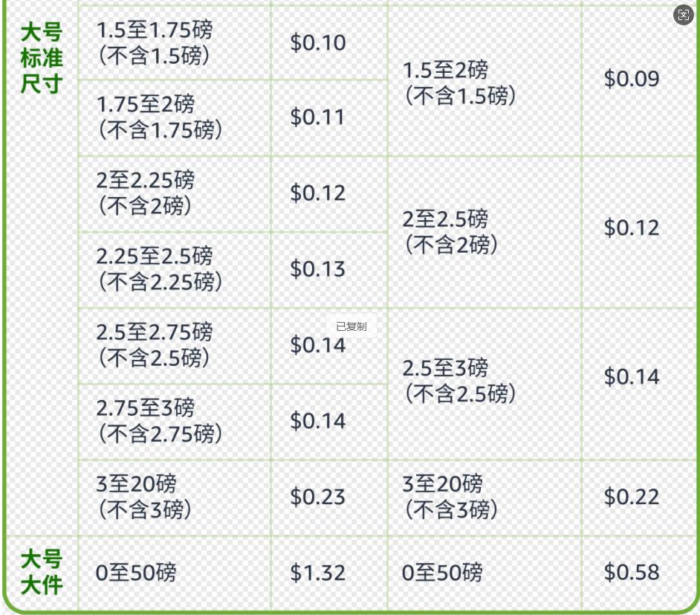Click the $0.58 fee cell
This screenshot has width=700, height=615.
[x=638, y=573]
